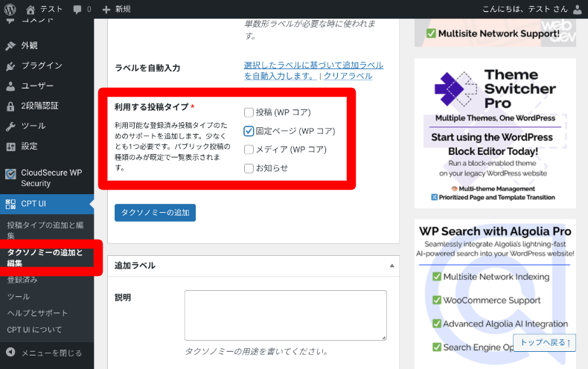
Task: Click 新規 in admin bar
Action: tap(123, 9)
